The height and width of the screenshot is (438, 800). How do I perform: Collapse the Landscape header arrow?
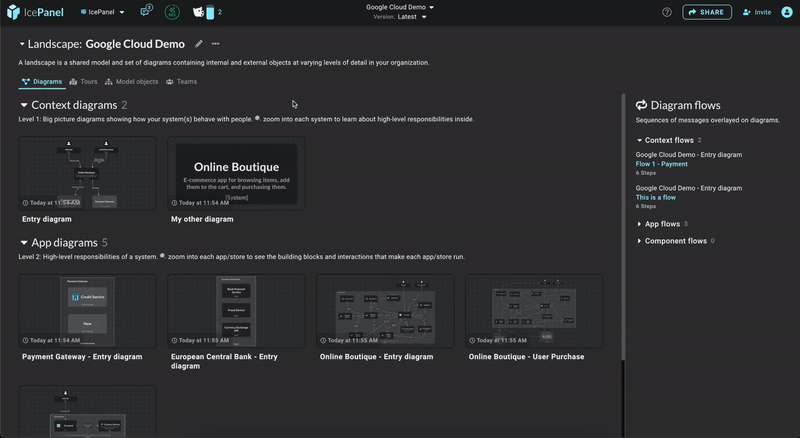tap(22, 44)
